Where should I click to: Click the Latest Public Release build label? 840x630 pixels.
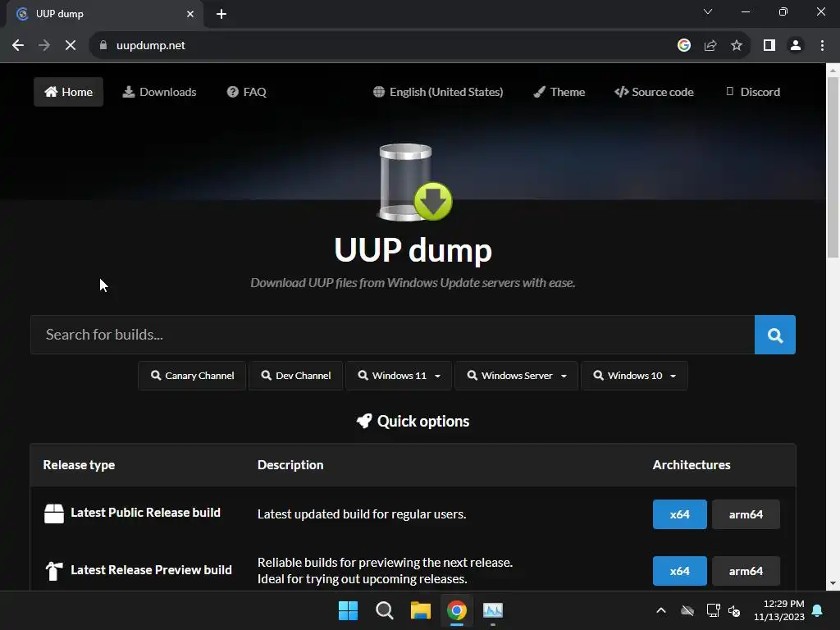tap(145, 513)
